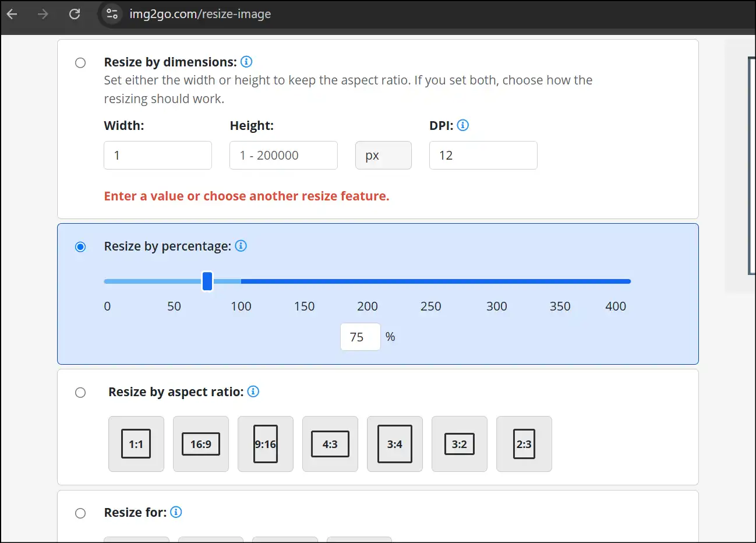Open info icon next to Resize by aspect ratio
The image size is (756, 543).
(253, 392)
